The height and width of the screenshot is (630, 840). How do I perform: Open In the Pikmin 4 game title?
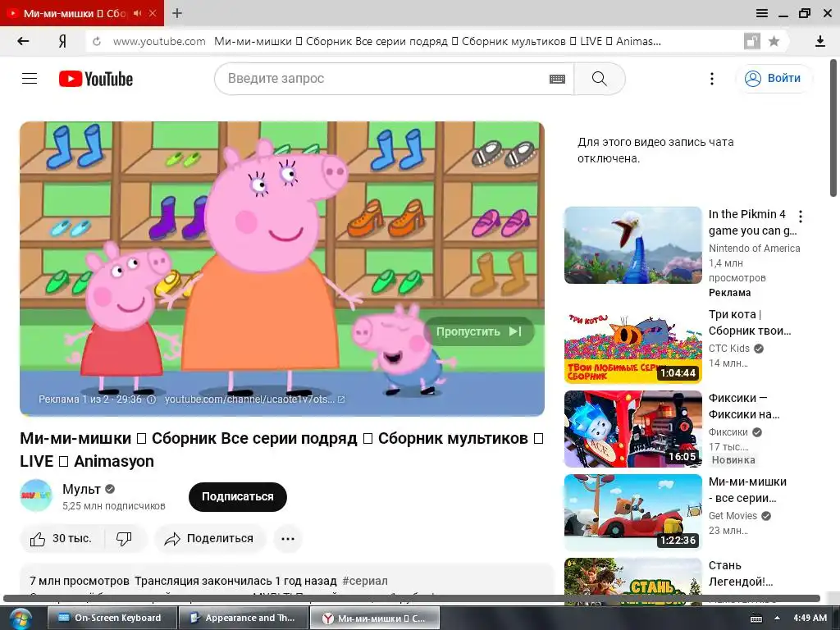(x=752, y=222)
